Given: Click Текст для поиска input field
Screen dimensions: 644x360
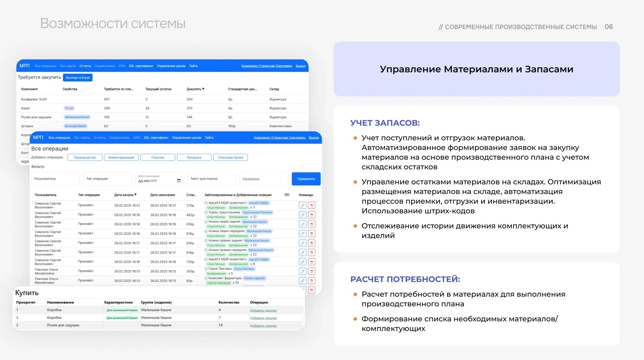Looking at the screenshot, I should click(x=211, y=179).
